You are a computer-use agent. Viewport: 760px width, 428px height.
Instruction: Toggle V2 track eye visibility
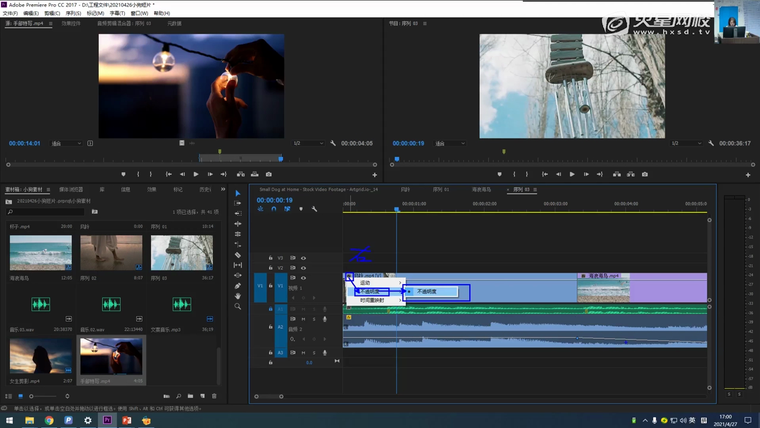click(304, 268)
